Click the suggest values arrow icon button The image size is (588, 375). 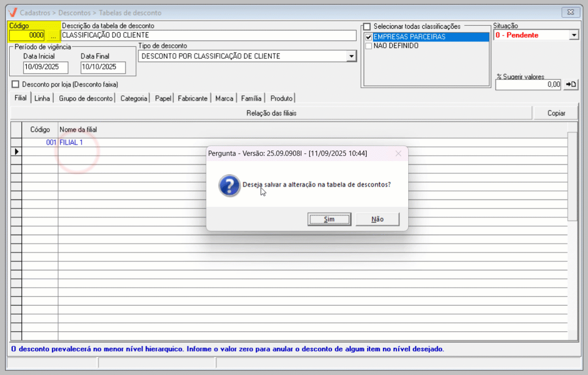click(571, 85)
